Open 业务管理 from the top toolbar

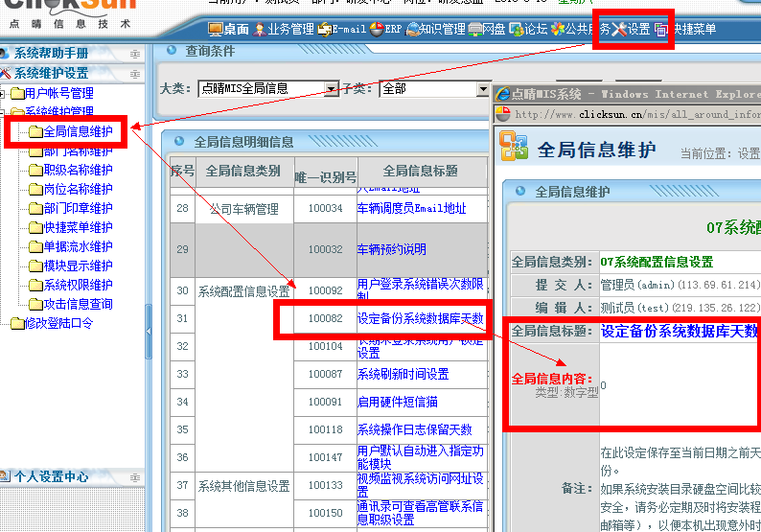pyautogui.click(x=284, y=30)
